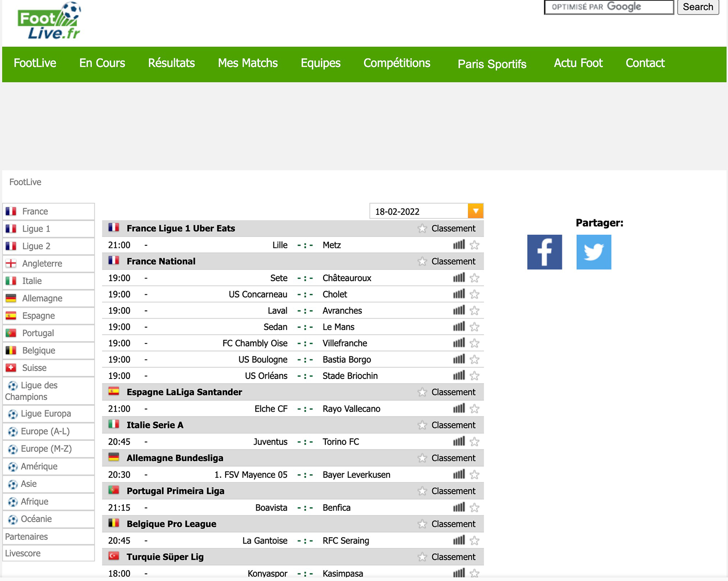This screenshot has height=581, width=728.
Task: Select Compétitions in navigation bar
Action: (x=397, y=63)
